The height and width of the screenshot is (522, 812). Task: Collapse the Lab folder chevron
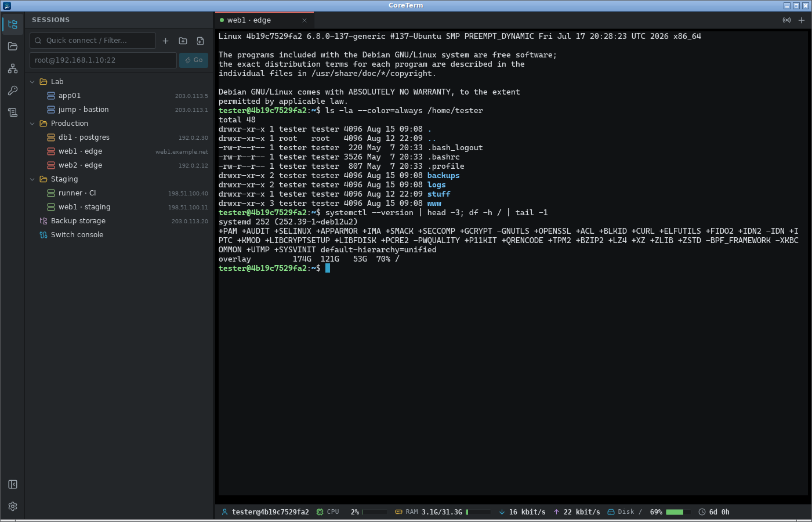coord(32,82)
